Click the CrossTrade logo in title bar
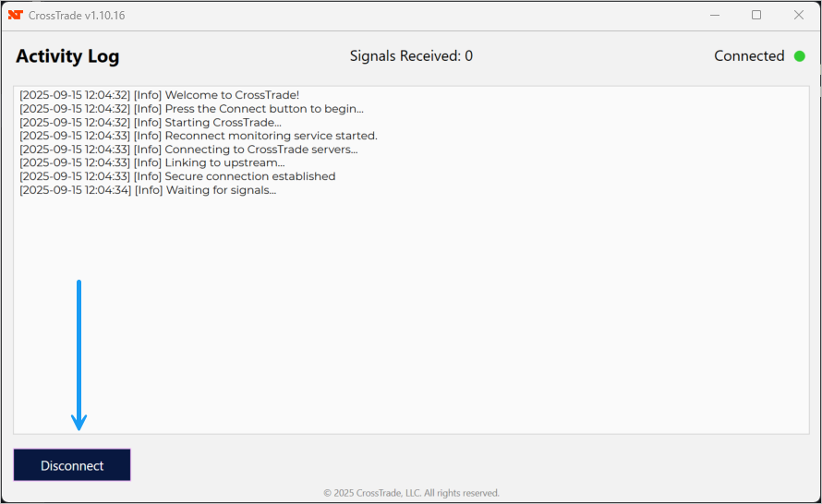 pos(16,15)
